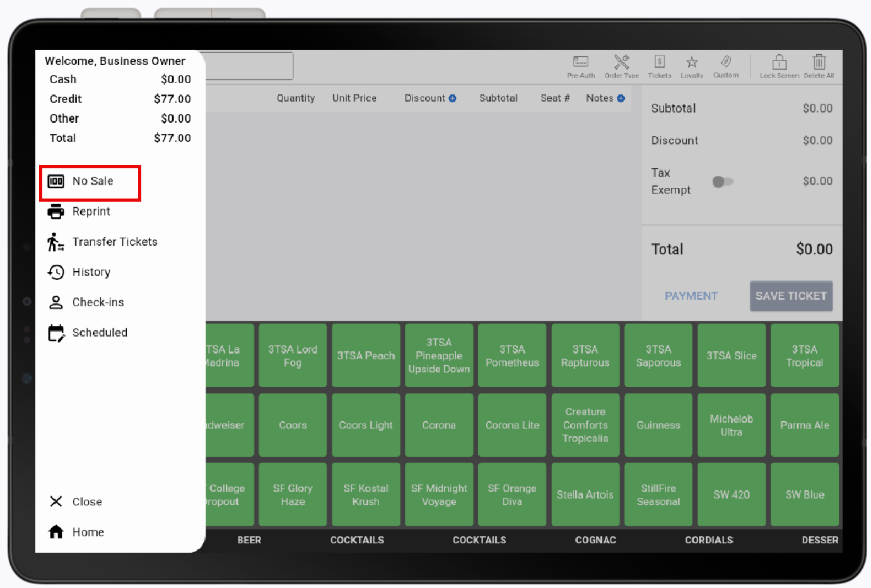The width and height of the screenshot is (871, 588).
Task: Open the Order Type tool
Action: click(x=621, y=66)
